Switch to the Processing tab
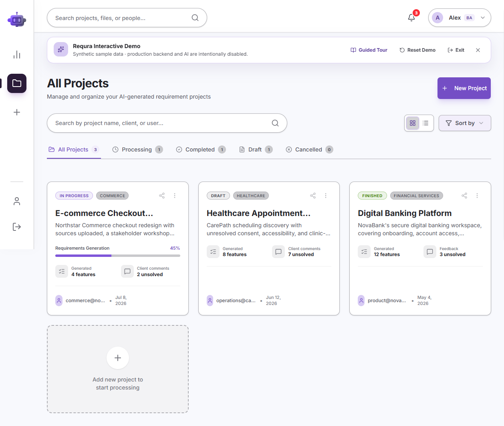The image size is (504, 426). [137, 149]
